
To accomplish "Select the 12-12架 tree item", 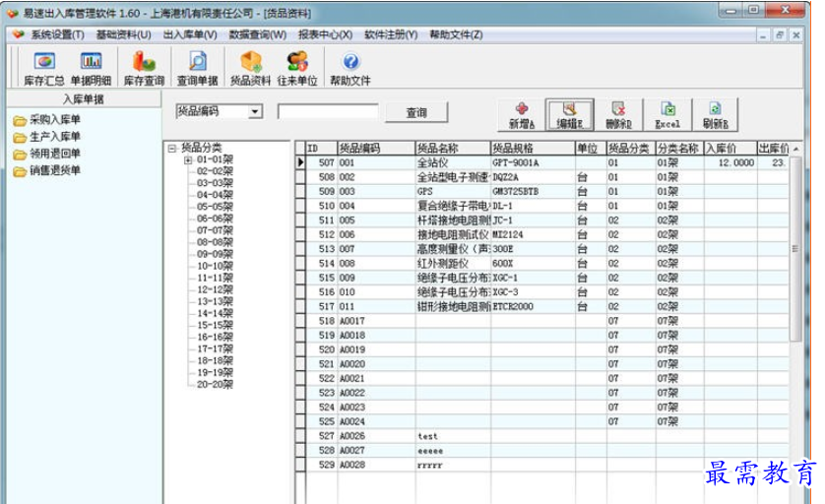I will point(215,289).
